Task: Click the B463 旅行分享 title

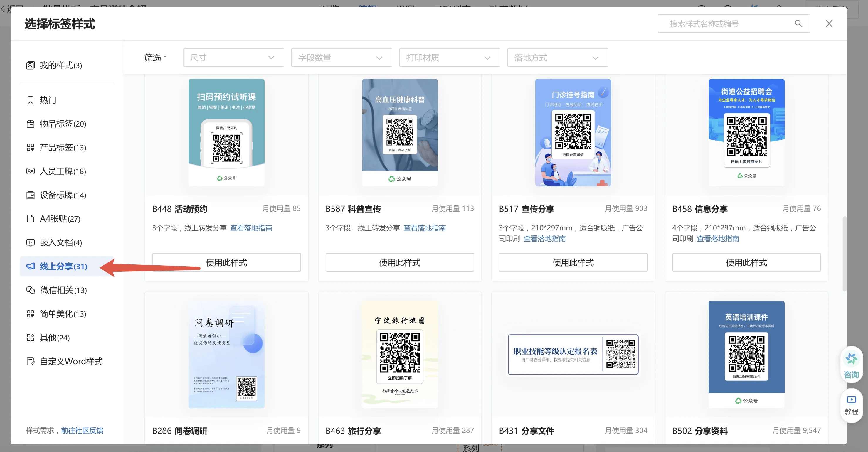Action: [353, 431]
